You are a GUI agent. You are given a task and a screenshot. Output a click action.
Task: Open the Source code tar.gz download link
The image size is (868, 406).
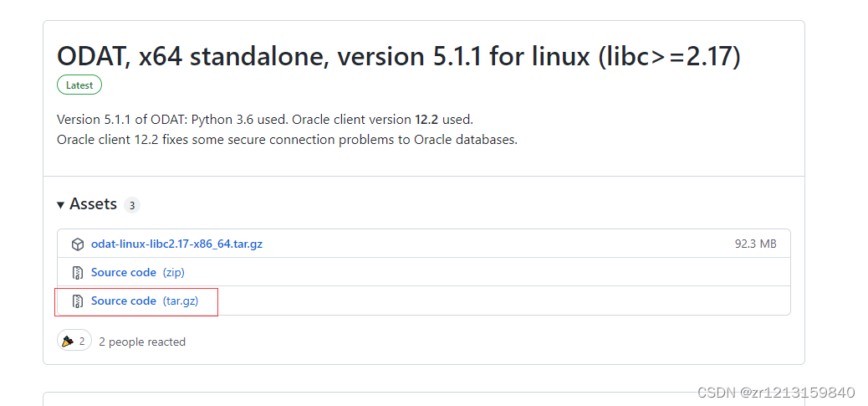click(124, 301)
